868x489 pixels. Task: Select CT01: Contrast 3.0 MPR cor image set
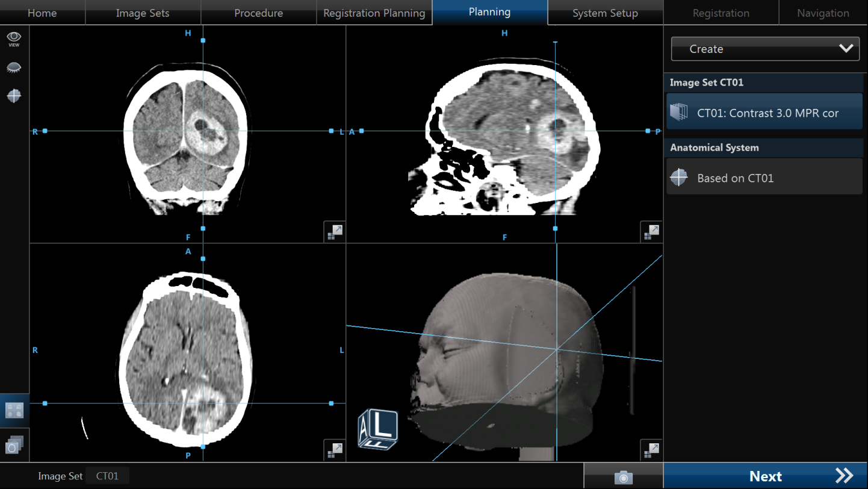click(x=764, y=113)
